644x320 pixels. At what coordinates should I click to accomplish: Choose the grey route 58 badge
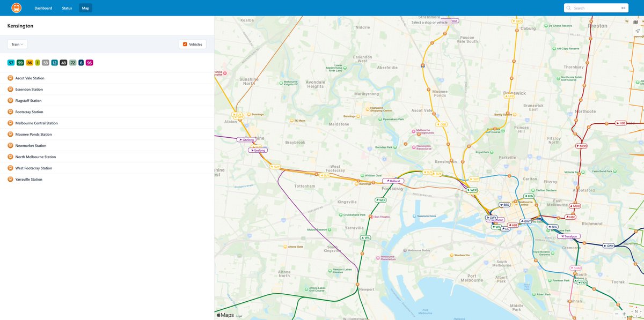point(46,63)
